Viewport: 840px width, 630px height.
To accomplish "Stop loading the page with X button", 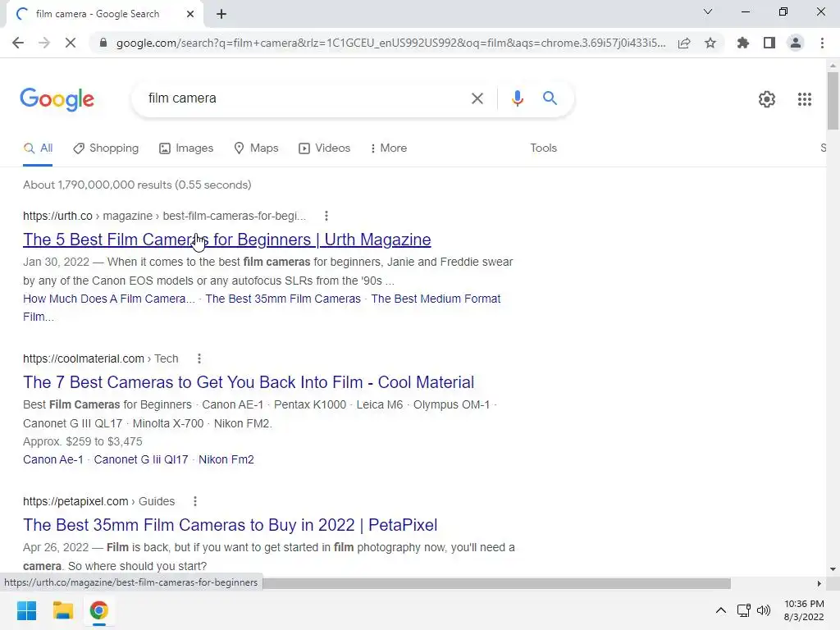I will click(x=71, y=43).
